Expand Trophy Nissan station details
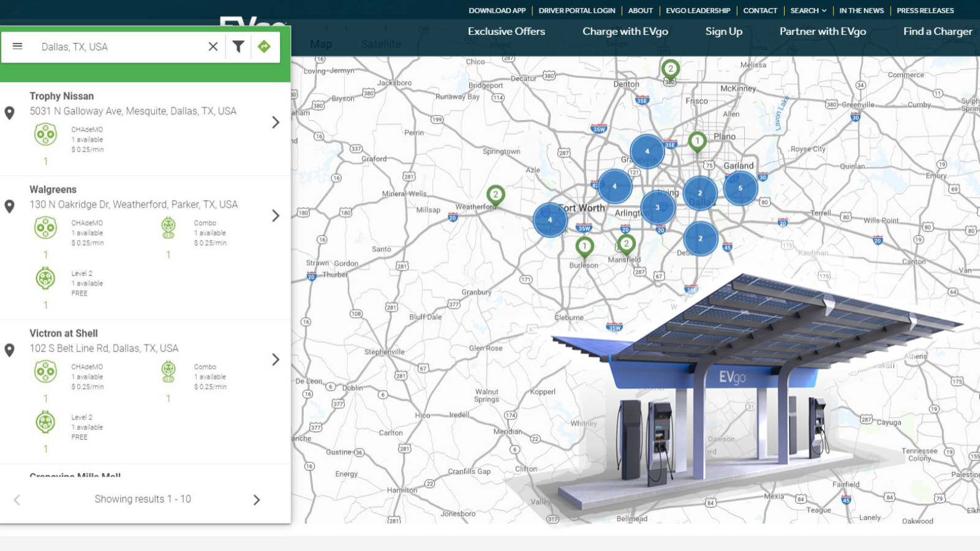 (x=276, y=122)
